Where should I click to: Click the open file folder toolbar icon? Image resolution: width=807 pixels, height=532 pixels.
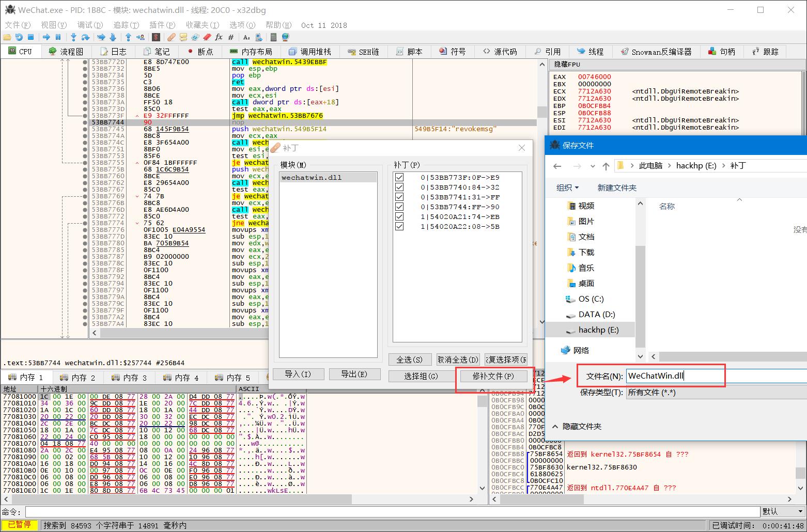(7, 37)
